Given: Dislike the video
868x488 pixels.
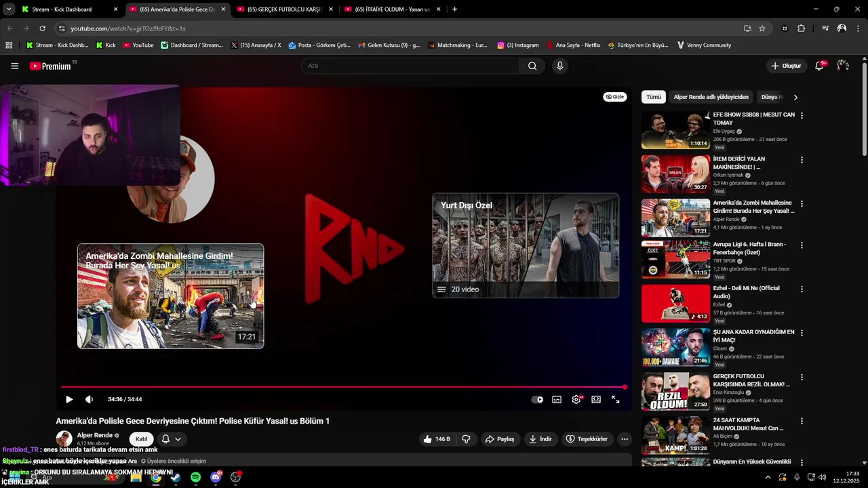Looking at the screenshot, I should [467, 439].
